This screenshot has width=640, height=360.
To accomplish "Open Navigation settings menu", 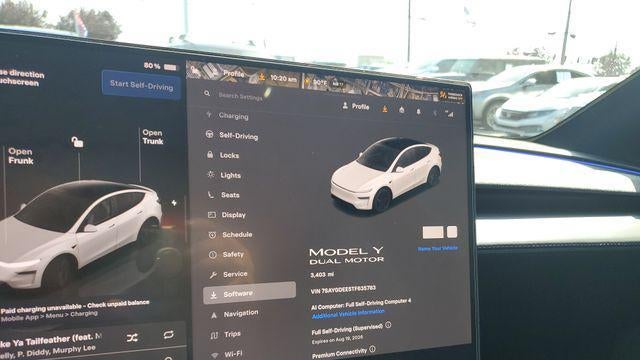I will [241, 313].
